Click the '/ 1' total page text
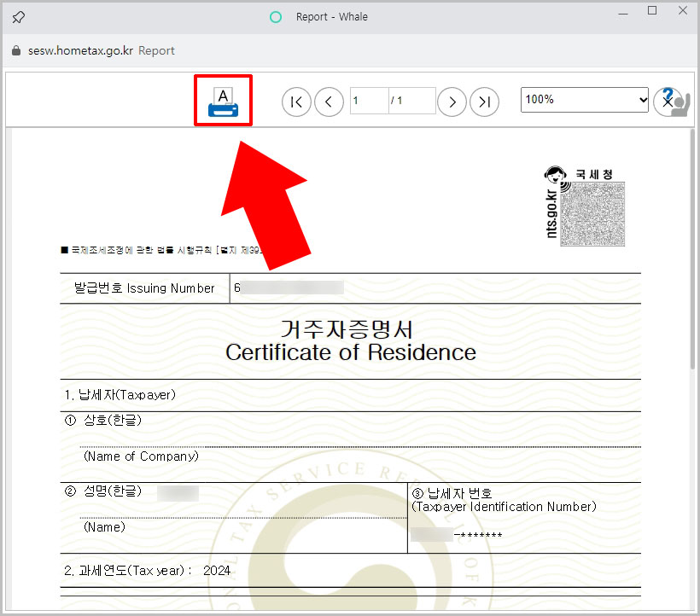The height and width of the screenshot is (616, 700). 396,101
